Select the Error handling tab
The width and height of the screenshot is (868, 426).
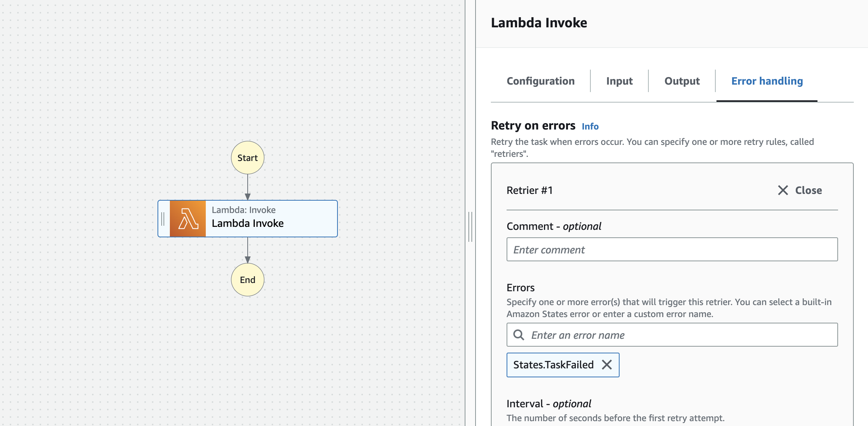coord(767,81)
